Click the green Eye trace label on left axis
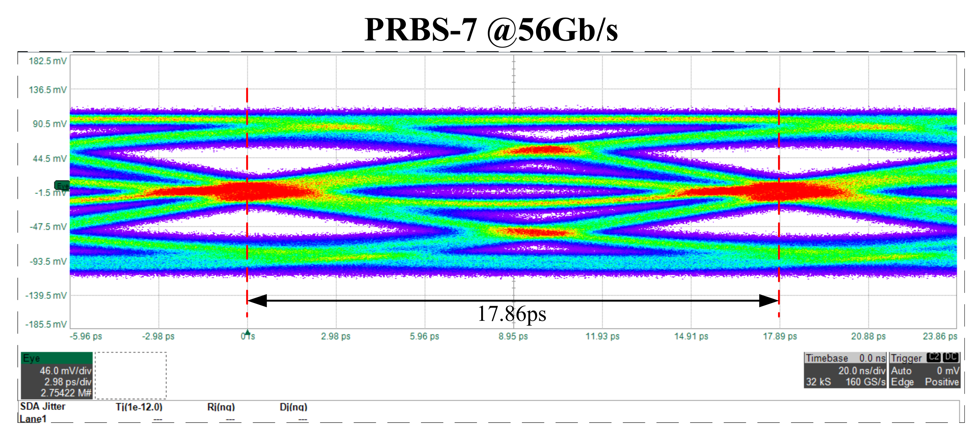 click(x=62, y=185)
